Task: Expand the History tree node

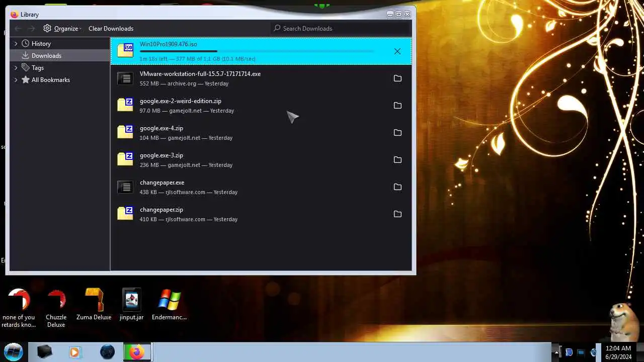Action: (16, 44)
